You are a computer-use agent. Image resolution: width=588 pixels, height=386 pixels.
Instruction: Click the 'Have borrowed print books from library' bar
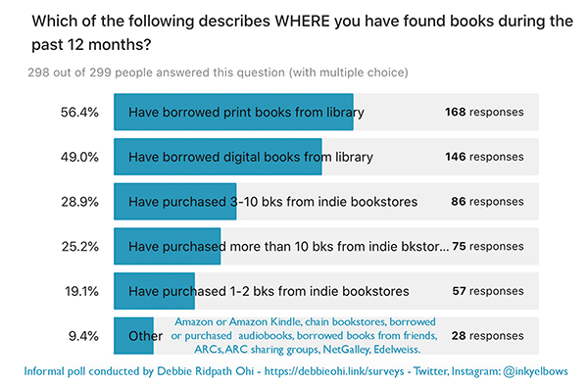[326, 112]
